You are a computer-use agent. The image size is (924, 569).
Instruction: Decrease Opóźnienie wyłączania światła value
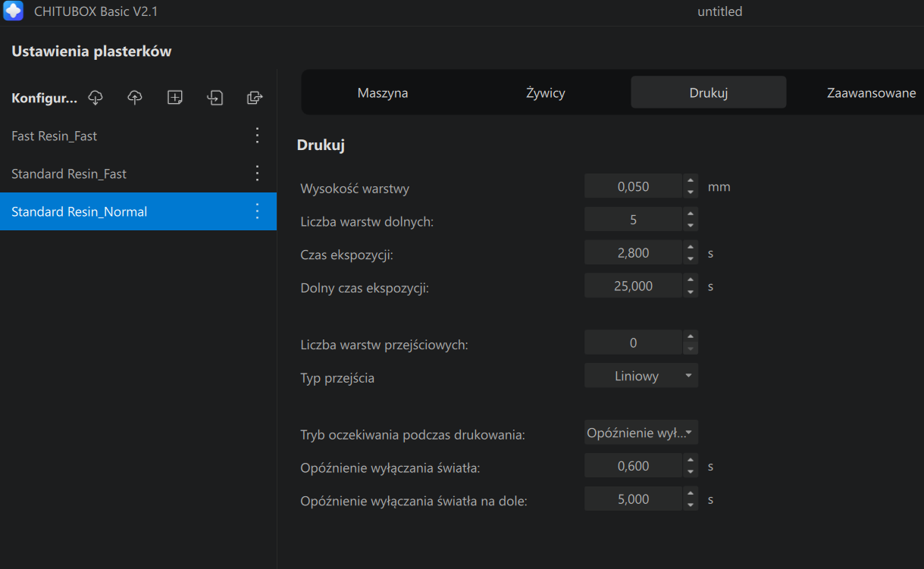pos(690,472)
